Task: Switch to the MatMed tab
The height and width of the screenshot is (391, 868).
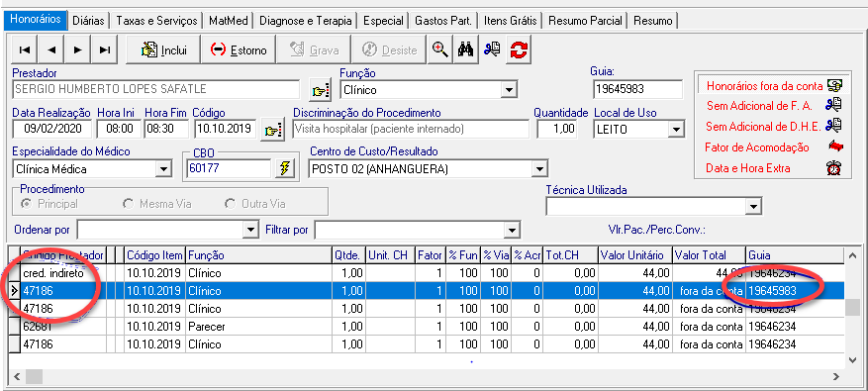Action: click(228, 21)
